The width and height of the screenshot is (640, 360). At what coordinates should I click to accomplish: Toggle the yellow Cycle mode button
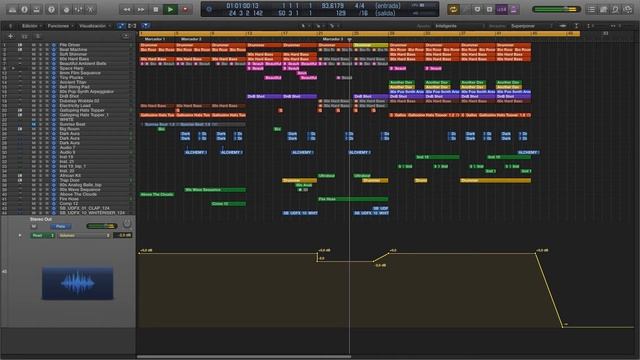(453, 9)
